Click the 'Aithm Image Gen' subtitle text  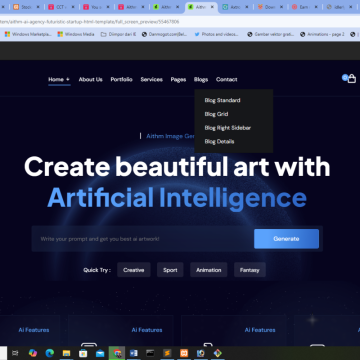[170, 136]
